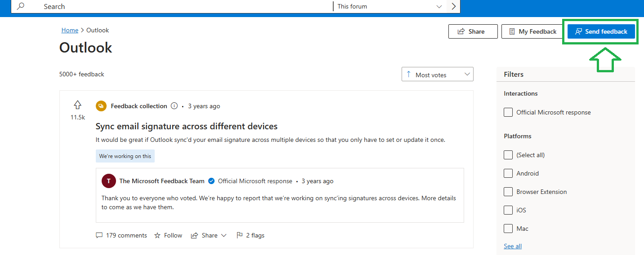644x255 pixels.
Task: Open My Feedback page
Action: (x=532, y=31)
